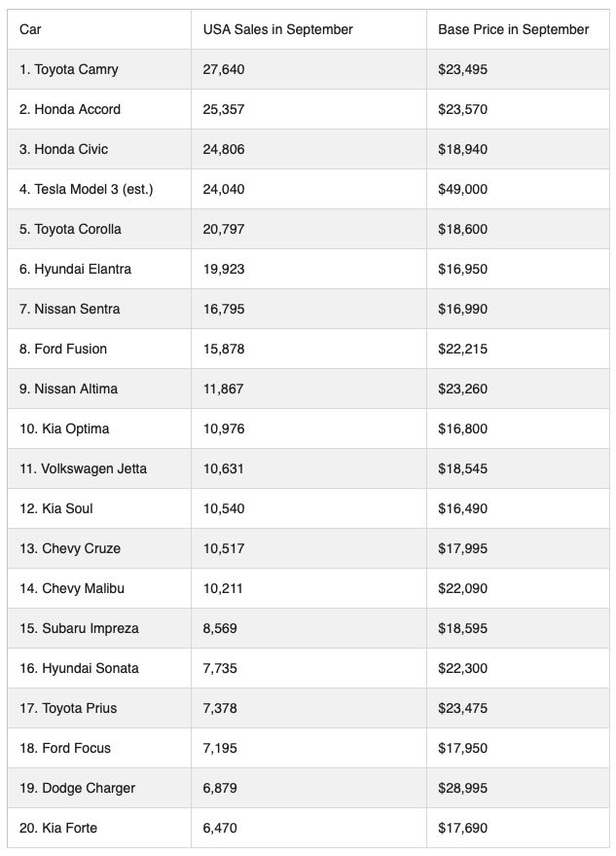Image resolution: width=616 pixels, height=856 pixels.
Task: Click the "USA Sales in September" header
Action: pyautogui.click(x=277, y=29)
